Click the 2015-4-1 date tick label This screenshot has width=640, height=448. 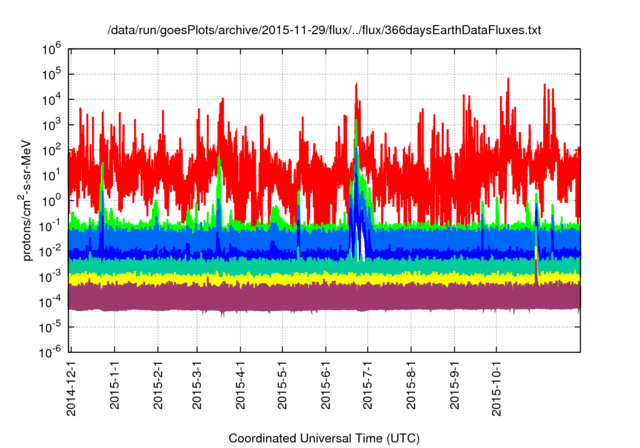240,385
